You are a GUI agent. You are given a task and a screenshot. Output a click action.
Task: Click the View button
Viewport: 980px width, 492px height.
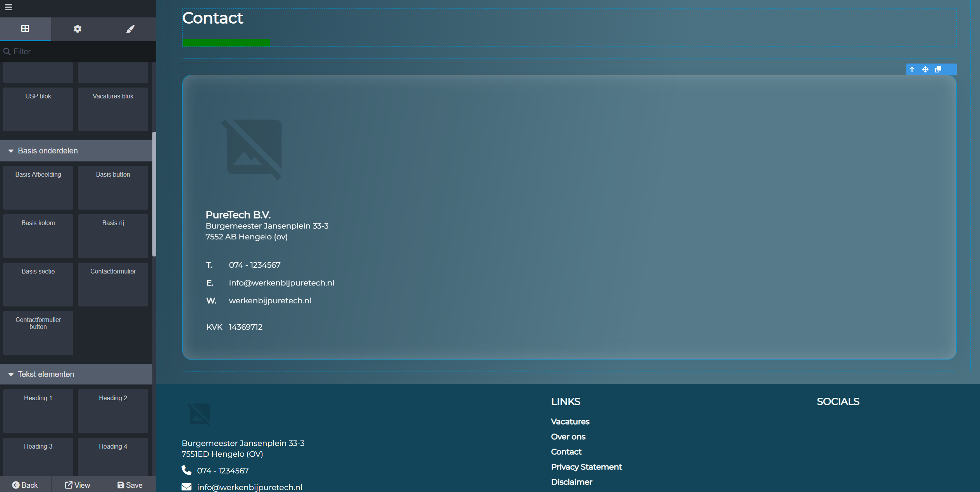click(x=78, y=485)
